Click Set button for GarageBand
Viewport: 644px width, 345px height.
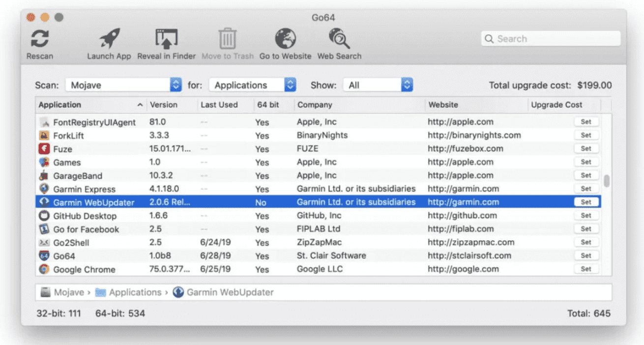[x=586, y=175]
